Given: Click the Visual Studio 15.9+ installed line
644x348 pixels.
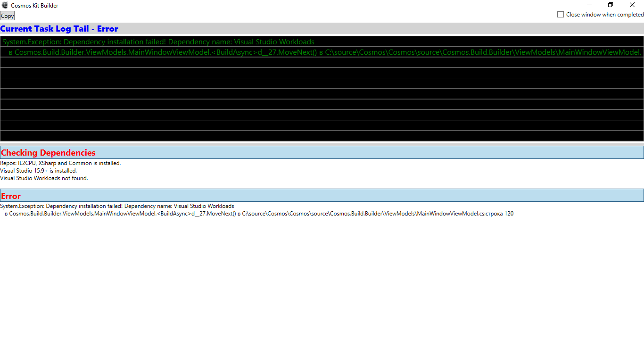Looking at the screenshot, I should tap(38, 170).
